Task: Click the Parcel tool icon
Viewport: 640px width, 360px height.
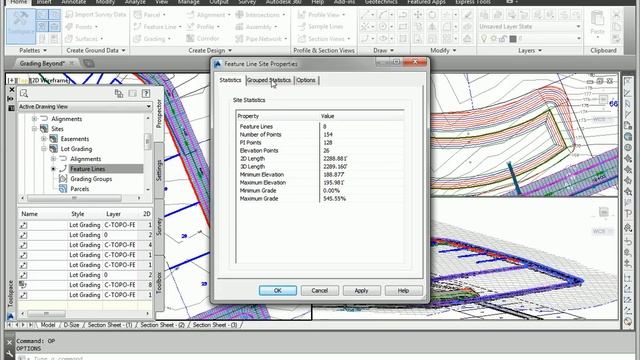Action: [x=138, y=15]
